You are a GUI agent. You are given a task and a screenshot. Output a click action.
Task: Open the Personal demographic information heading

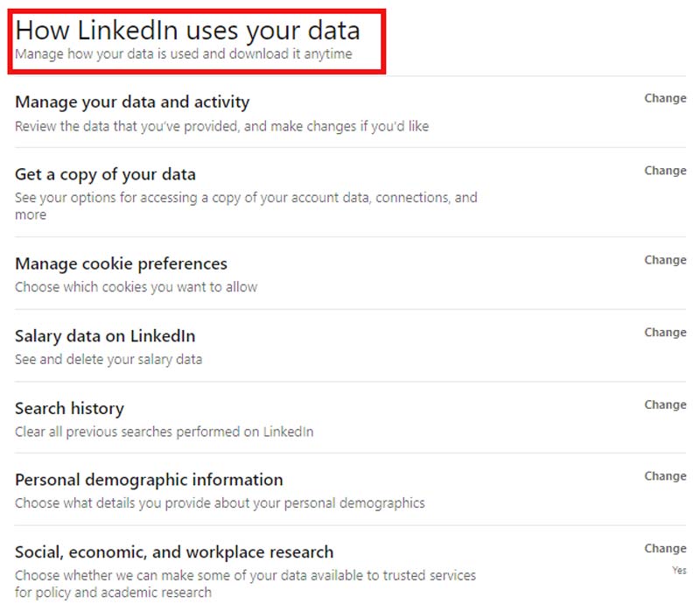[149, 480]
